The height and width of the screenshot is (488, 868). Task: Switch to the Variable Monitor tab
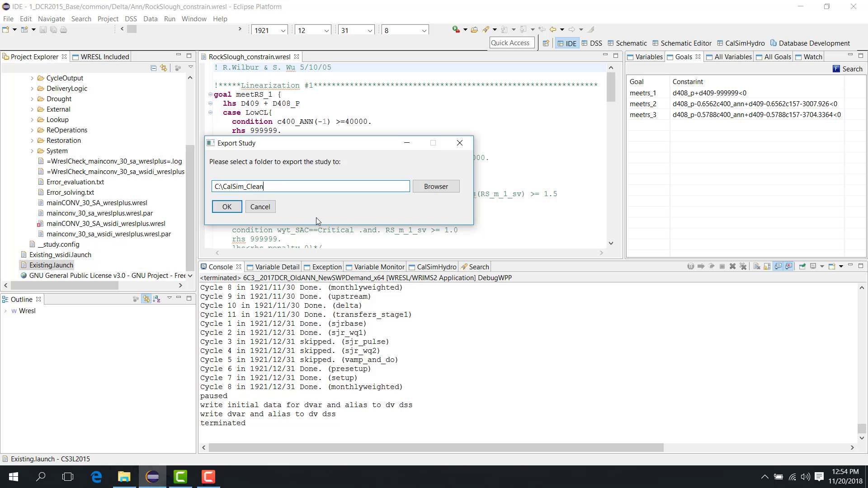tap(375, 267)
